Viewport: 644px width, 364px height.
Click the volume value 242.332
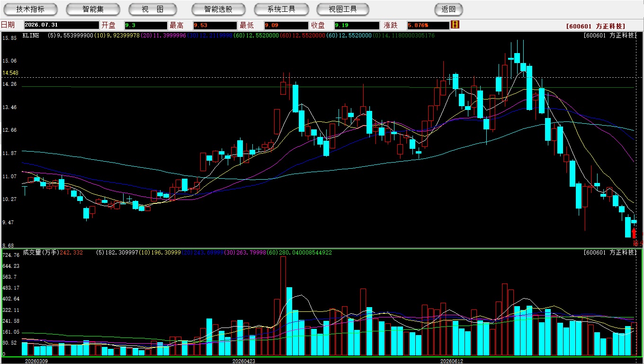coord(72,253)
